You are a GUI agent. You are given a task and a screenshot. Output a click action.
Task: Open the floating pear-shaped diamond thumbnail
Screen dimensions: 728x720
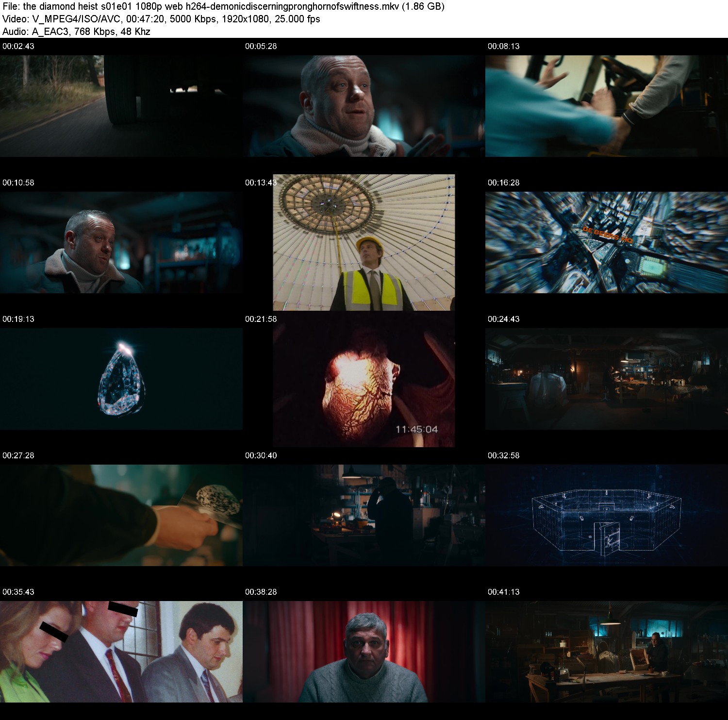[121, 379]
